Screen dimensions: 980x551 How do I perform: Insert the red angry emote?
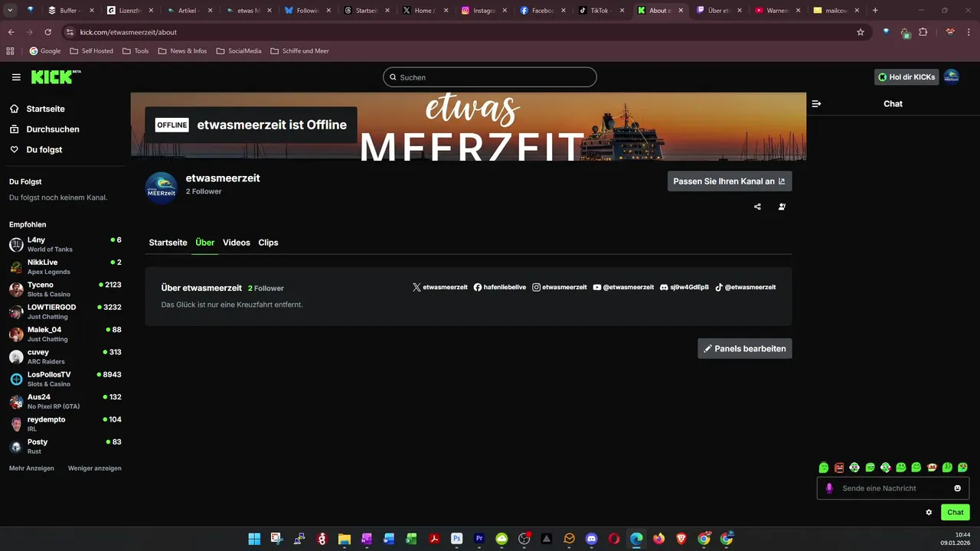pyautogui.click(x=839, y=467)
